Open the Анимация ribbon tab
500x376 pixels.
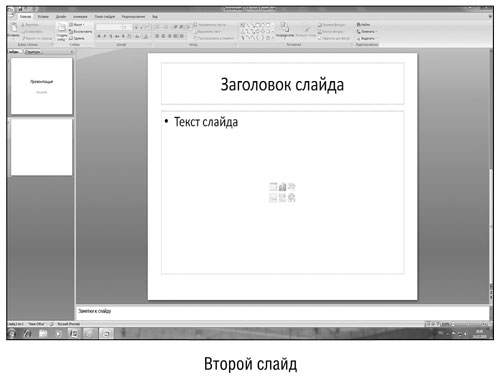80,17
